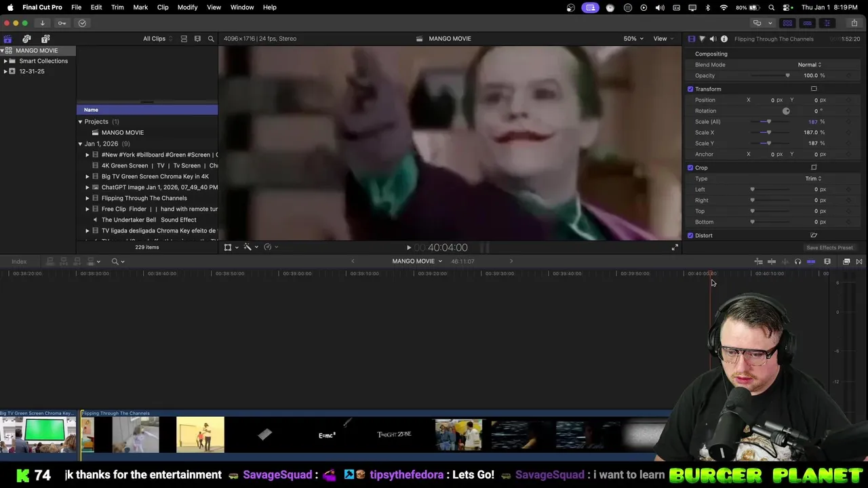Toggle timeline snapping button
Image resolution: width=868 pixels, height=488 pixels.
click(x=811, y=262)
